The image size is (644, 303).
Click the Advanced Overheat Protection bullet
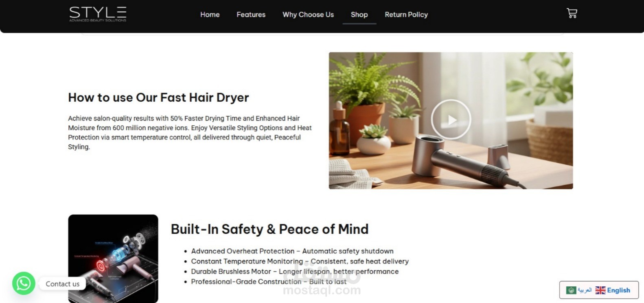pyautogui.click(x=292, y=251)
